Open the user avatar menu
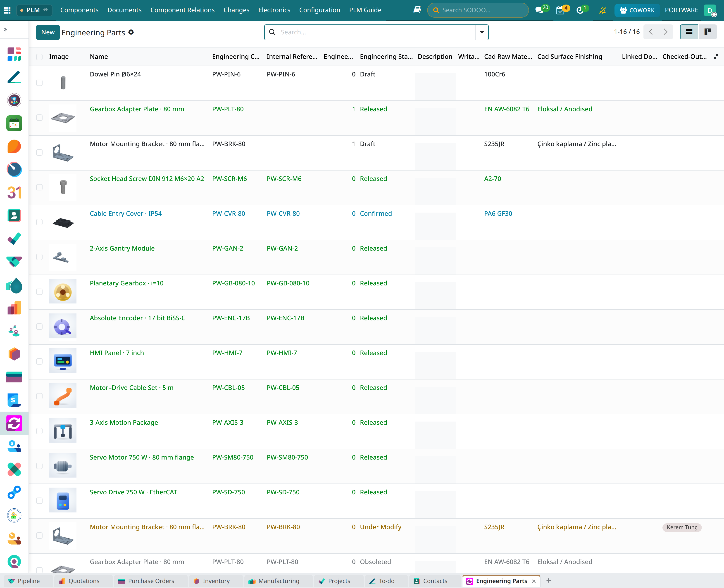724x588 pixels. [710, 10]
